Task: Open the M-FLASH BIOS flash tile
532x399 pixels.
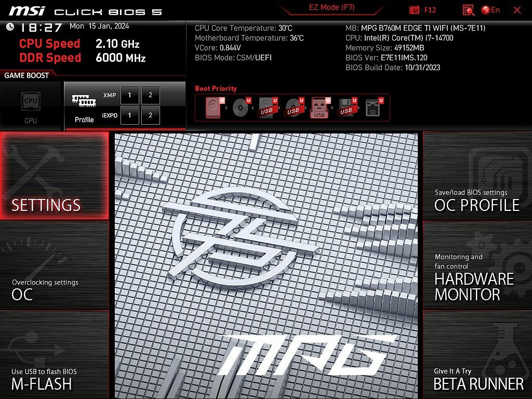Action: click(x=54, y=354)
